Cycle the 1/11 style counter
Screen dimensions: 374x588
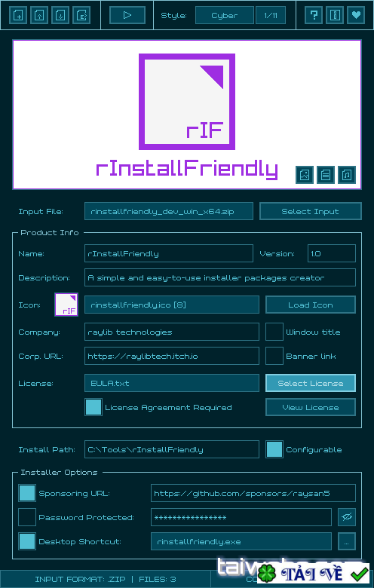(x=271, y=15)
